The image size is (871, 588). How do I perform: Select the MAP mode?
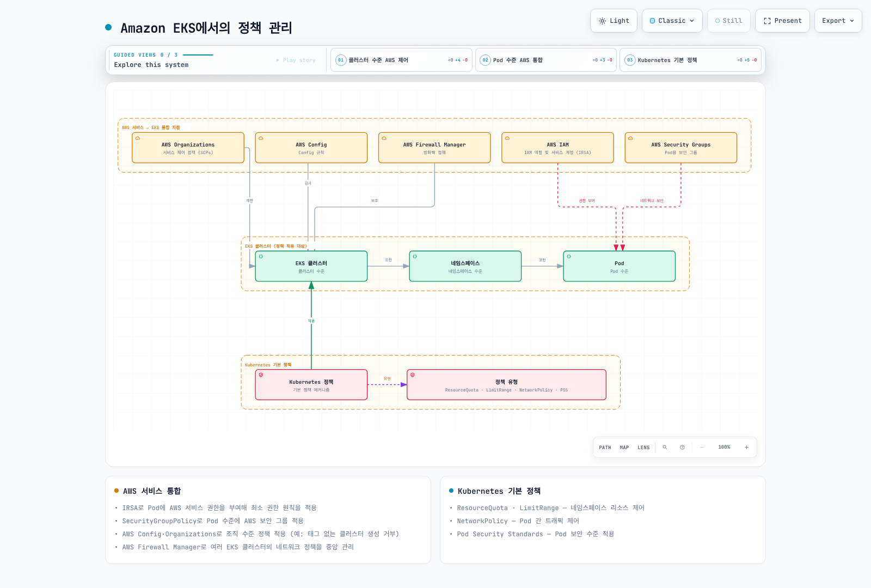pos(624,448)
